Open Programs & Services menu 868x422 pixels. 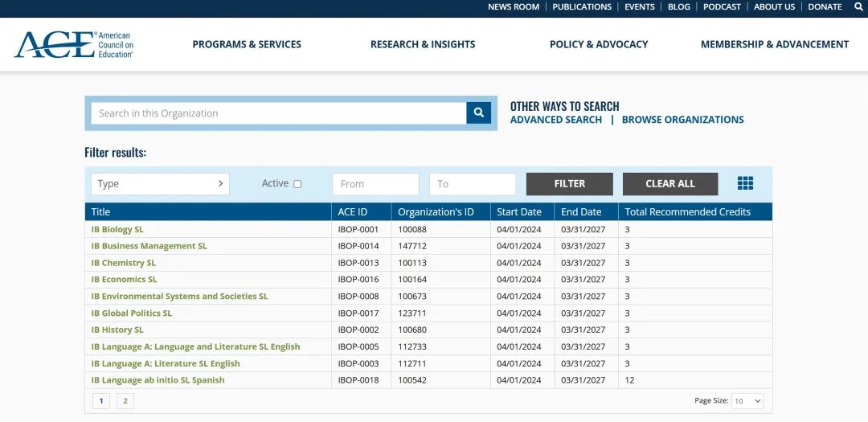pyautogui.click(x=247, y=44)
